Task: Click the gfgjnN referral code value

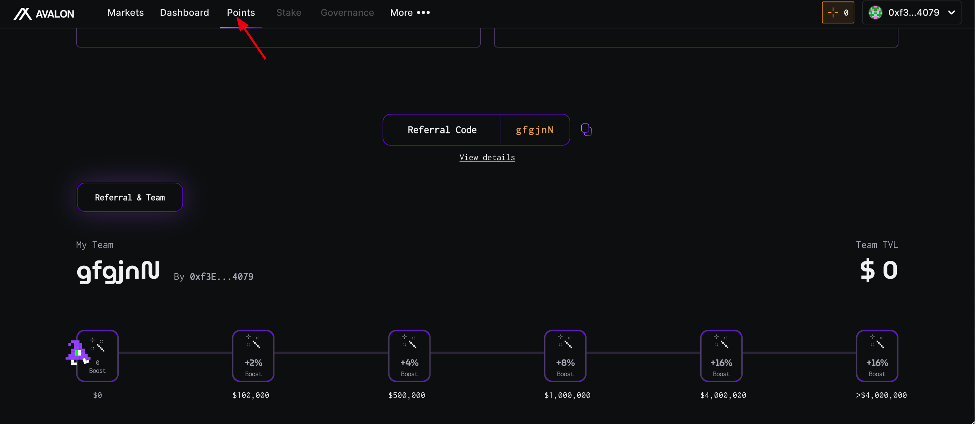Action: [534, 130]
